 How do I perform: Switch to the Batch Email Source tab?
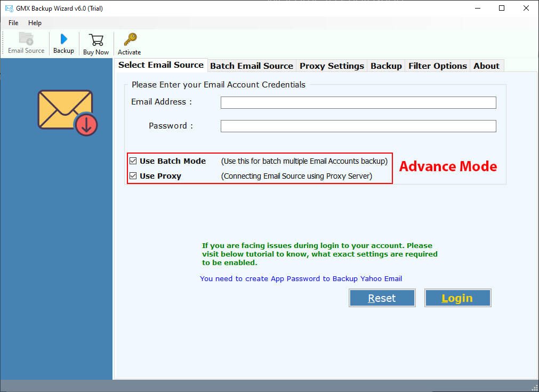(252, 66)
